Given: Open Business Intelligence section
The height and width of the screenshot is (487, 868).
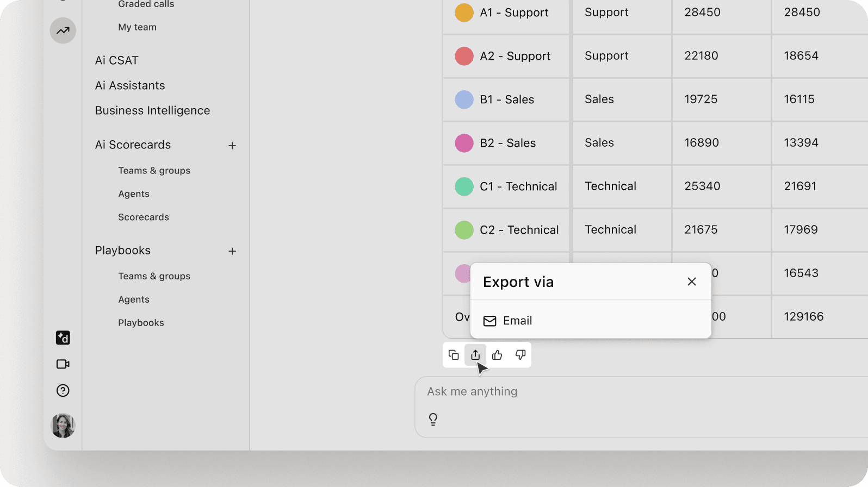Looking at the screenshot, I should coord(152,110).
